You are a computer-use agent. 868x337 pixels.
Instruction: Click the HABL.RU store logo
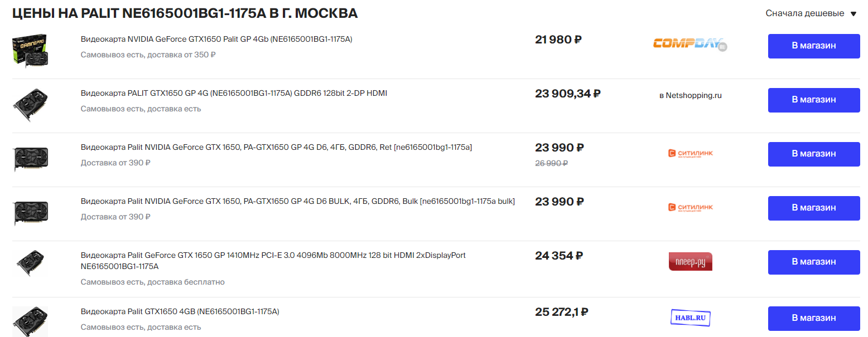(x=690, y=318)
